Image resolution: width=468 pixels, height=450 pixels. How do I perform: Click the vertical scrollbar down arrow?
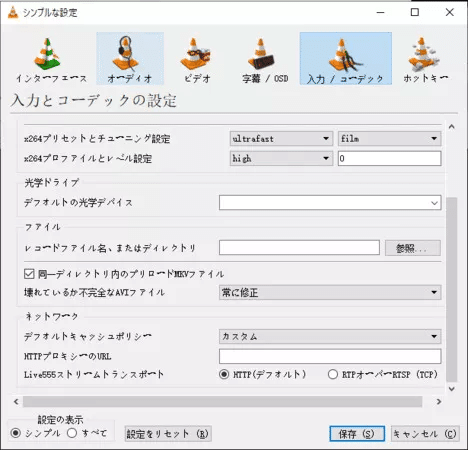point(452,389)
